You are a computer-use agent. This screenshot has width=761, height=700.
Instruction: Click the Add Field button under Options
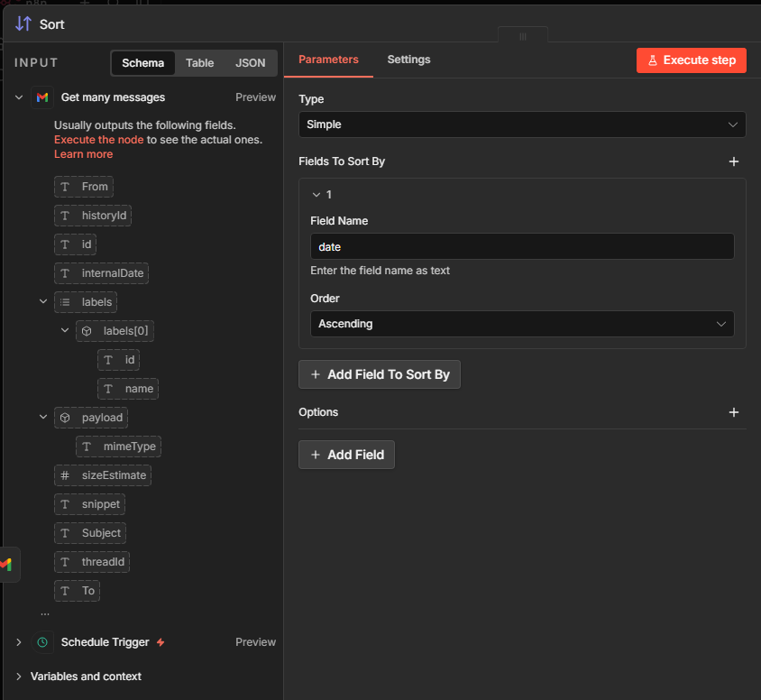[346, 455]
